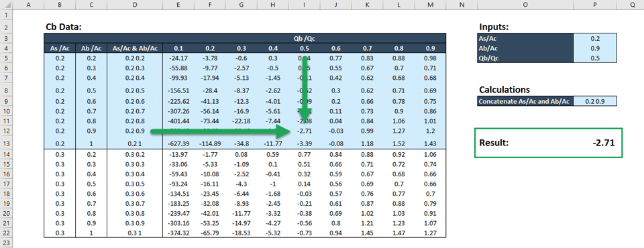Click the As/Ac & Ab/Ac column heading
This screenshot has width=644, height=248.
pyautogui.click(x=135, y=48)
